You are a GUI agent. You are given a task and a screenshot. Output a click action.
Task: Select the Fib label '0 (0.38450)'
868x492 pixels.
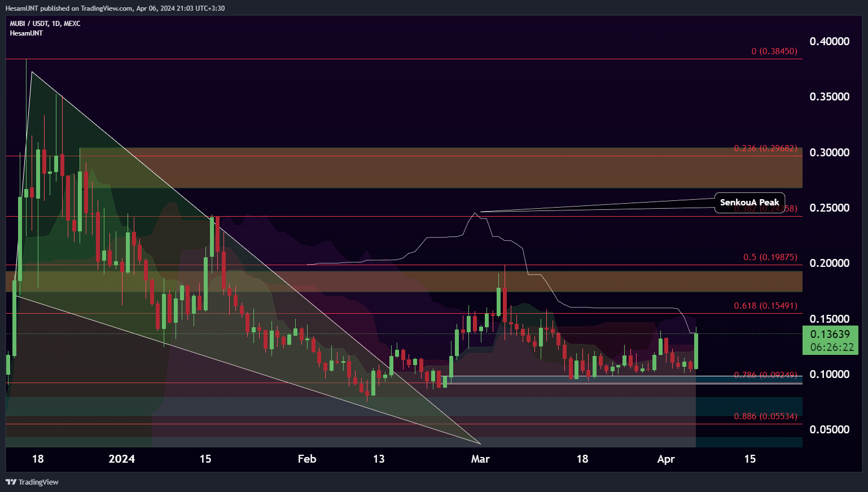pos(774,51)
